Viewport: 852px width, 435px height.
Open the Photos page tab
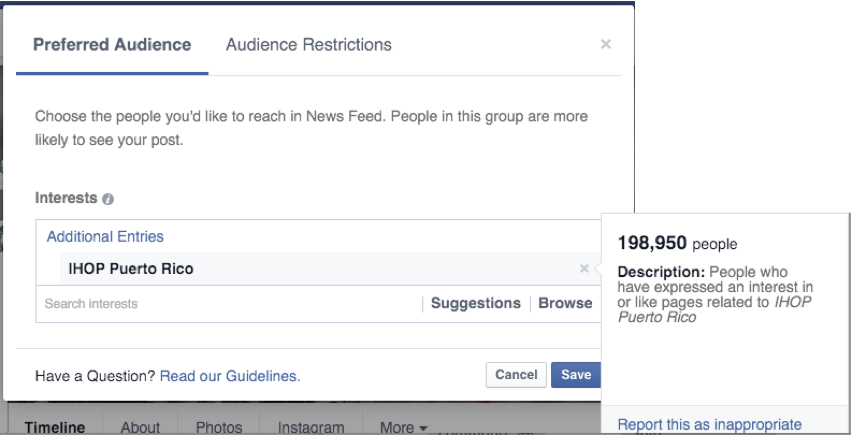point(219,427)
